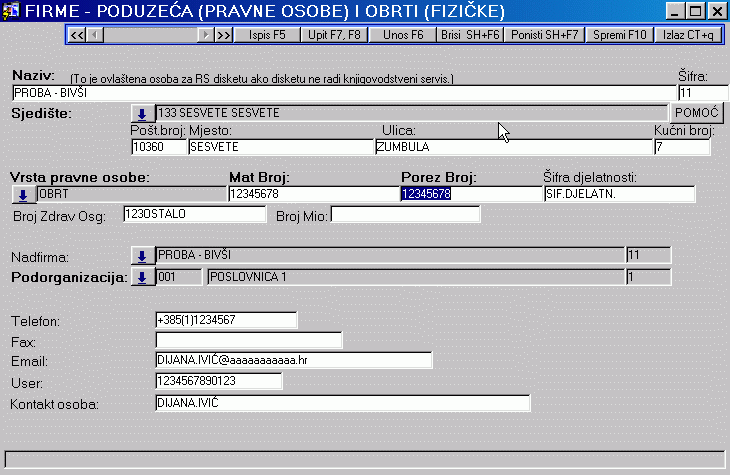Click the empty Fax field
This screenshot has width=730, height=475.
249,340
